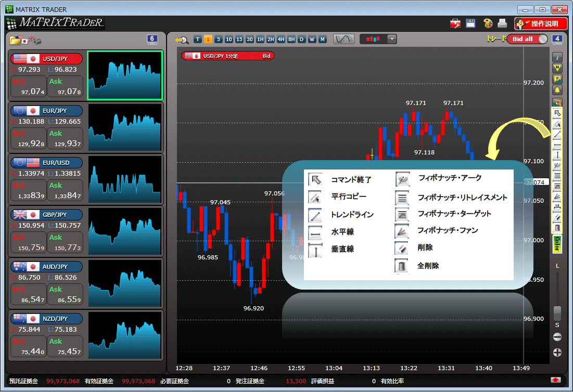The image size is (573, 392).
Task: Switch to Weekly (W) timeframe
Action: pyautogui.click(x=312, y=40)
